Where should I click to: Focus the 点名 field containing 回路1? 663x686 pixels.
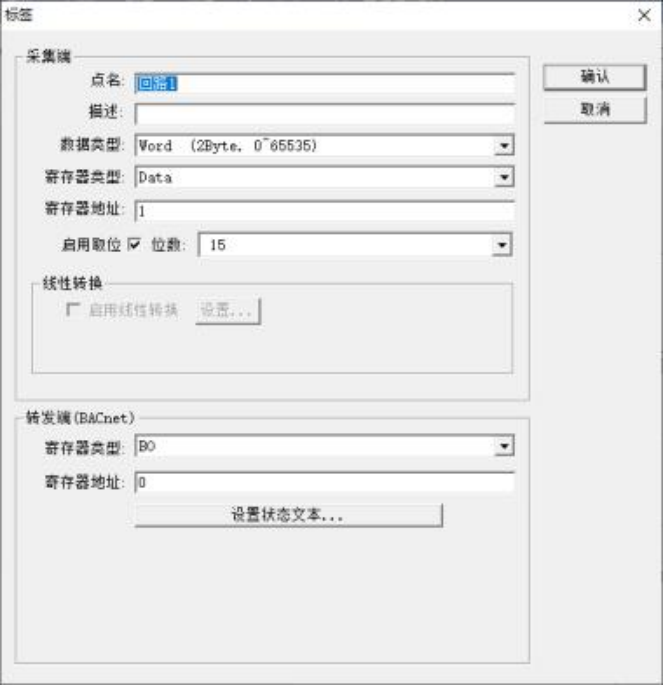(324, 83)
